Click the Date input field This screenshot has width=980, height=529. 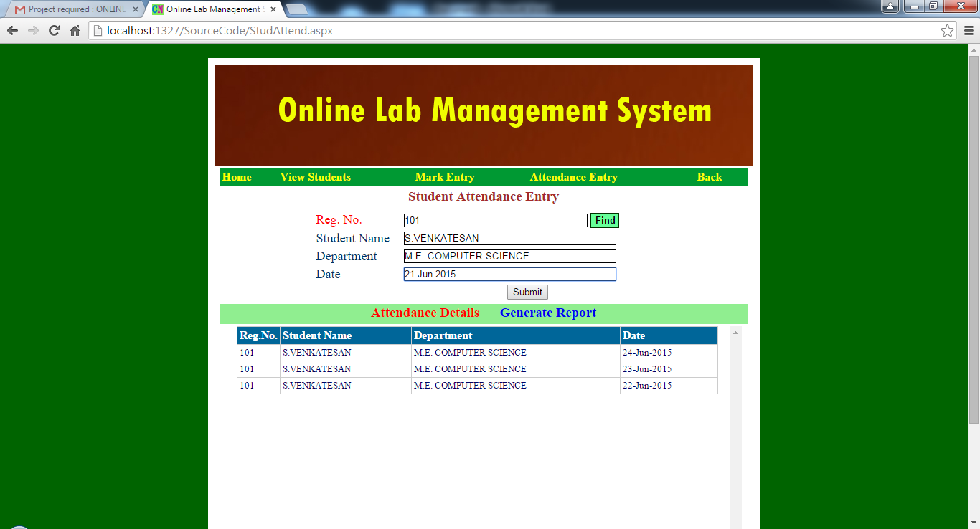pos(509,275)
